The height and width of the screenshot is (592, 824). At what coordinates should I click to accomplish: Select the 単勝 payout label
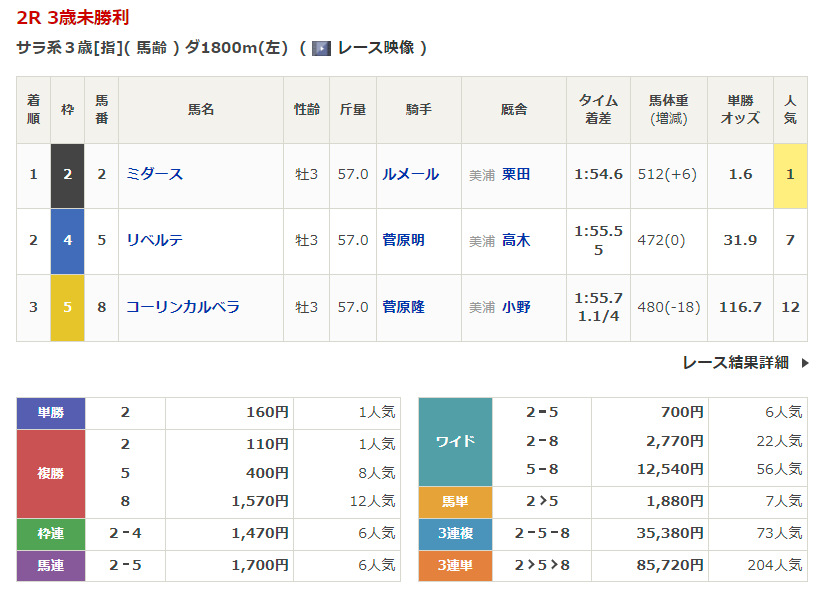[51, 412]
